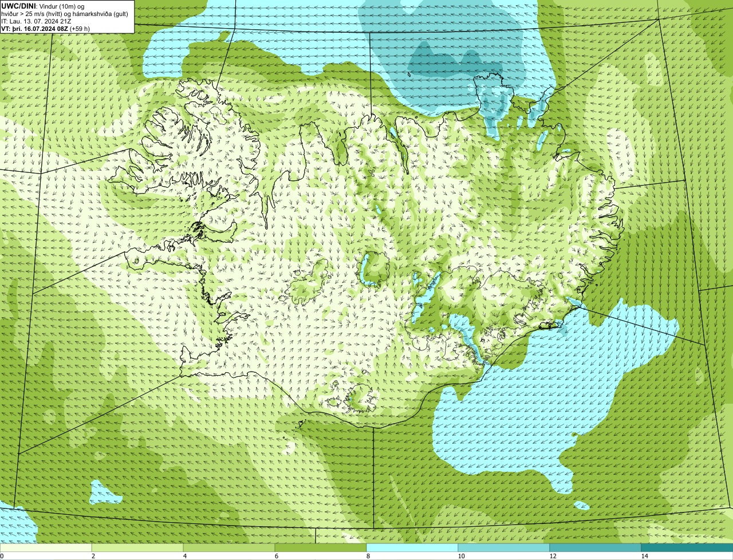Click the '14' tick label under the colorbar
The height and width of the screenshot is (560, 733).
coord(644,556)
